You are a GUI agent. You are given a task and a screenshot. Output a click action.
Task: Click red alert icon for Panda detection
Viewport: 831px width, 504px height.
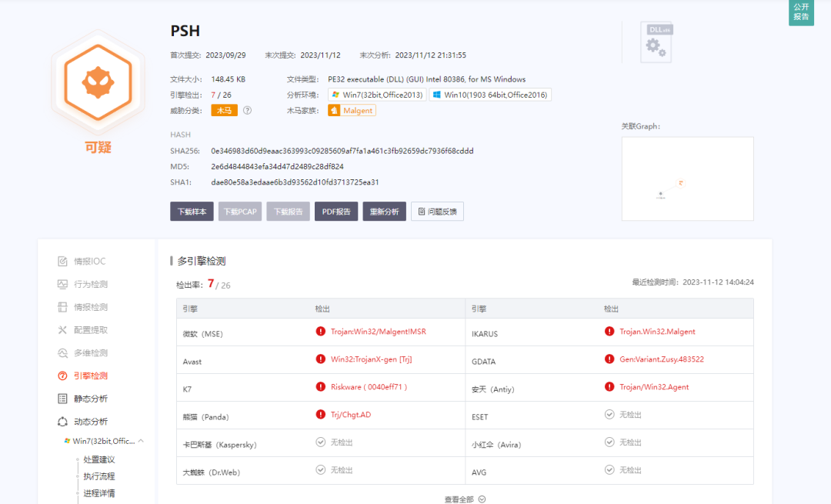(x=321, y=414)
